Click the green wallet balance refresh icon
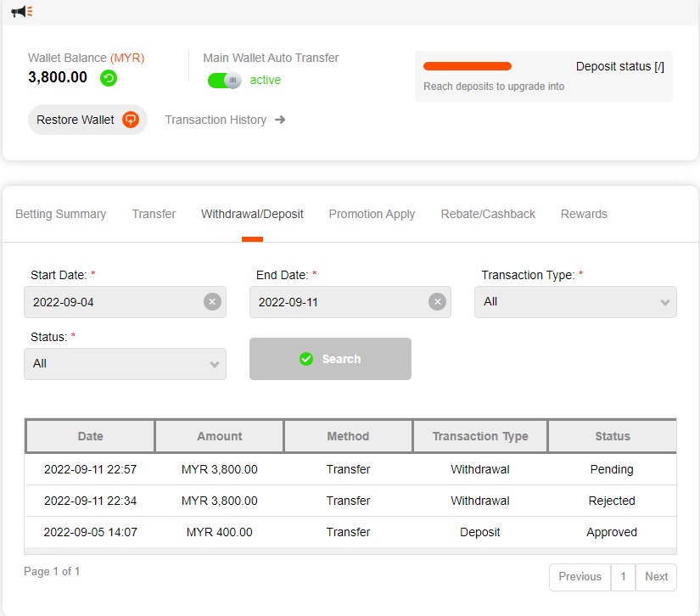The height and width of the screenshot is (616, 700). click(109, 78)
